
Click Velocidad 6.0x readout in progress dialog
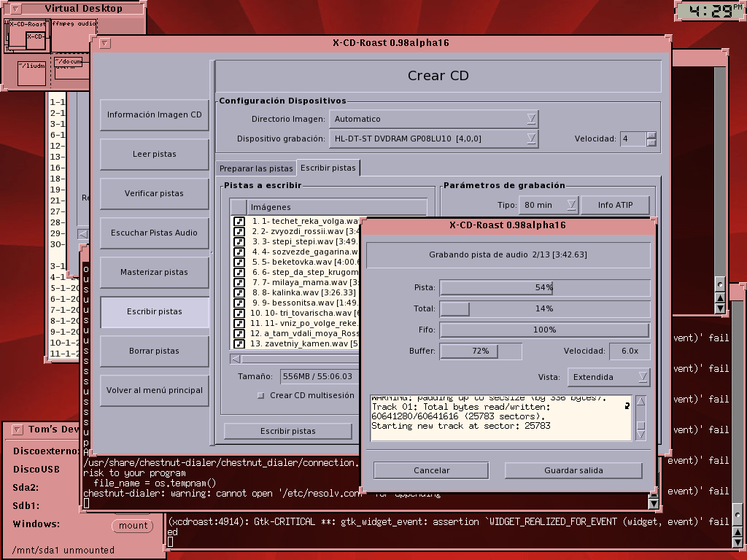point(630,351)
